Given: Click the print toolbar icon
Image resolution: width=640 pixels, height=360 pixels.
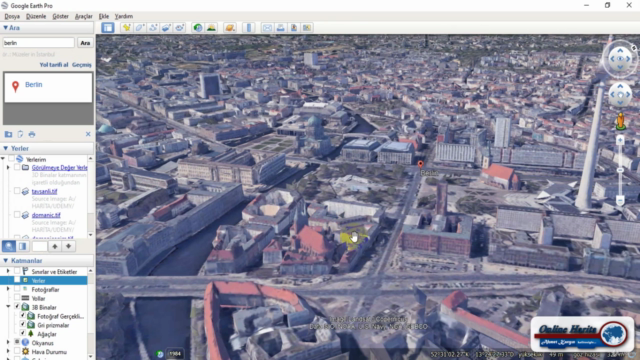Looking at the screenshot, I should click(280, 28).
